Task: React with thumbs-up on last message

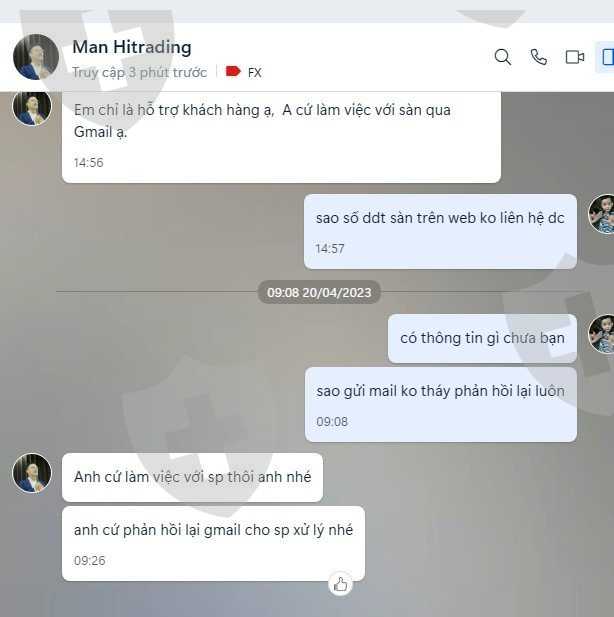Action: click(340, 584)
